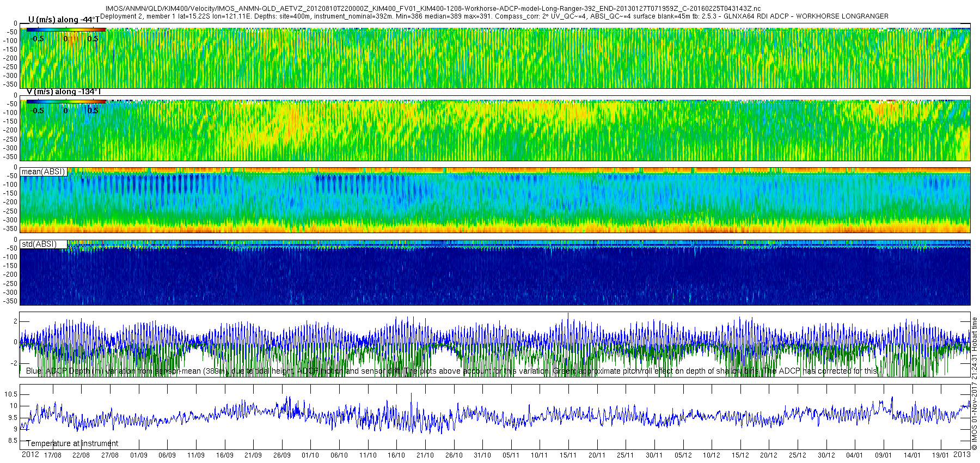Viewport: 980px width, 463px height.
Task: Click the 'Deployment 2, member 1' metadata line
Action: [494, 16]
